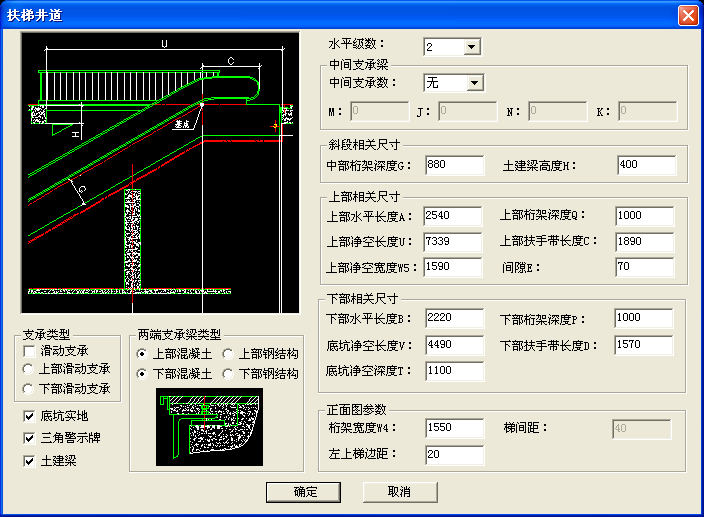This screenshot has width=704, height=517.
Task: Open the 水平级数 dropdown
Action: (x=472, y=47)
